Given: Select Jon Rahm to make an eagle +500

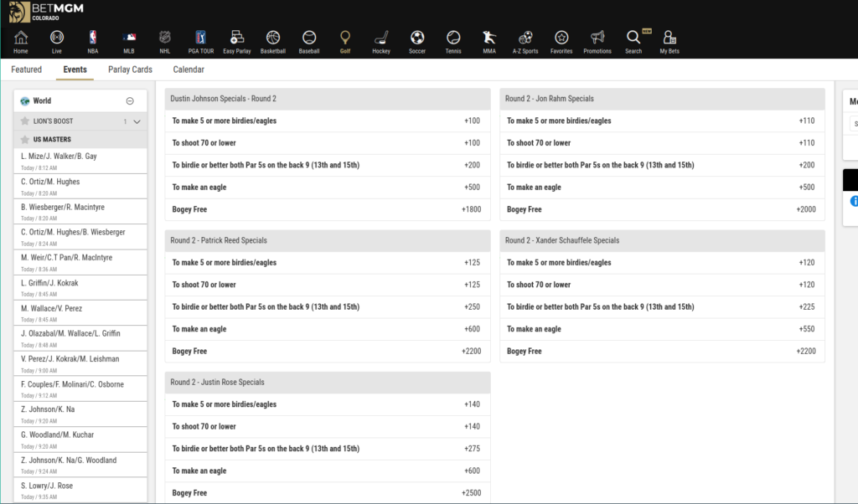Looking at the screenshot, I should click(662, 188).
